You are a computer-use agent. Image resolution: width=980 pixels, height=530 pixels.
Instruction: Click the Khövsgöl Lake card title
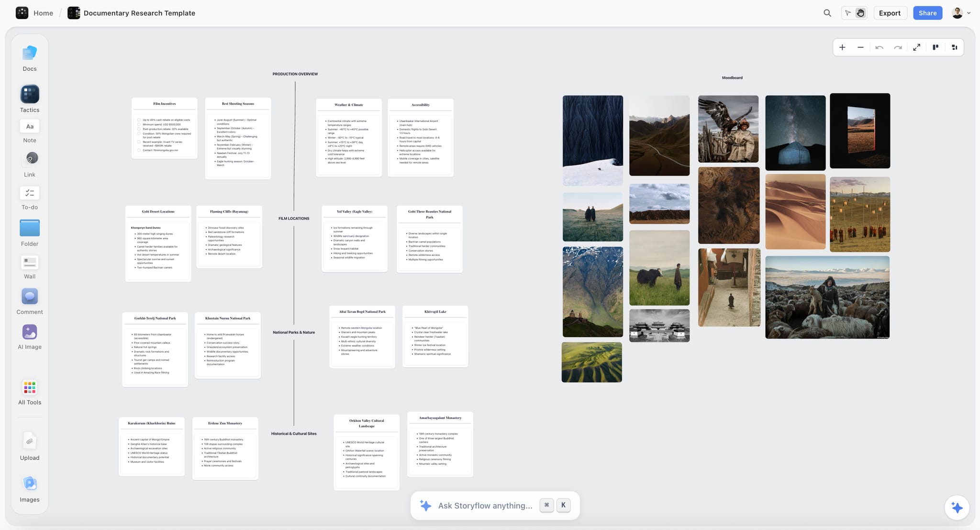pyautogui.click(x=435, y=312)
